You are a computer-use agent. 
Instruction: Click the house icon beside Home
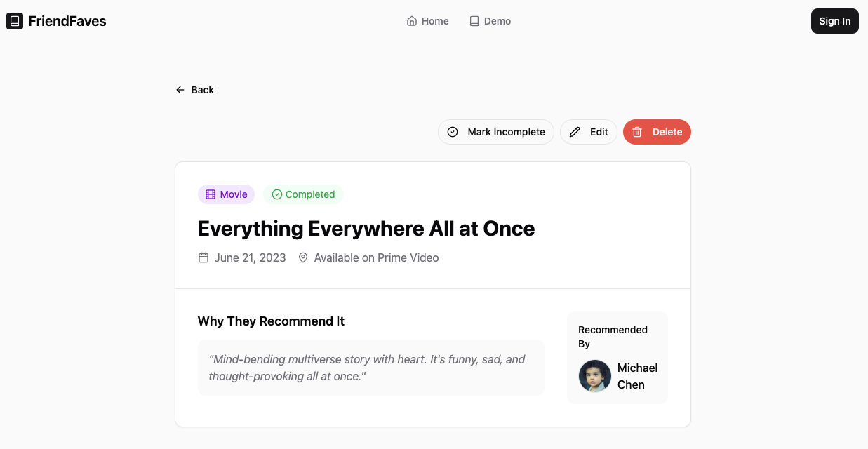[412, 21]
